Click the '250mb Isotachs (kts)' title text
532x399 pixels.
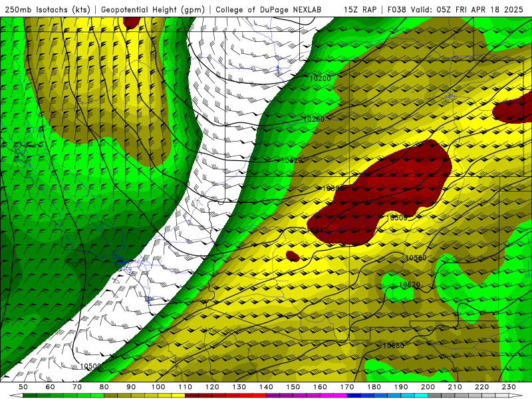point(47,9)
